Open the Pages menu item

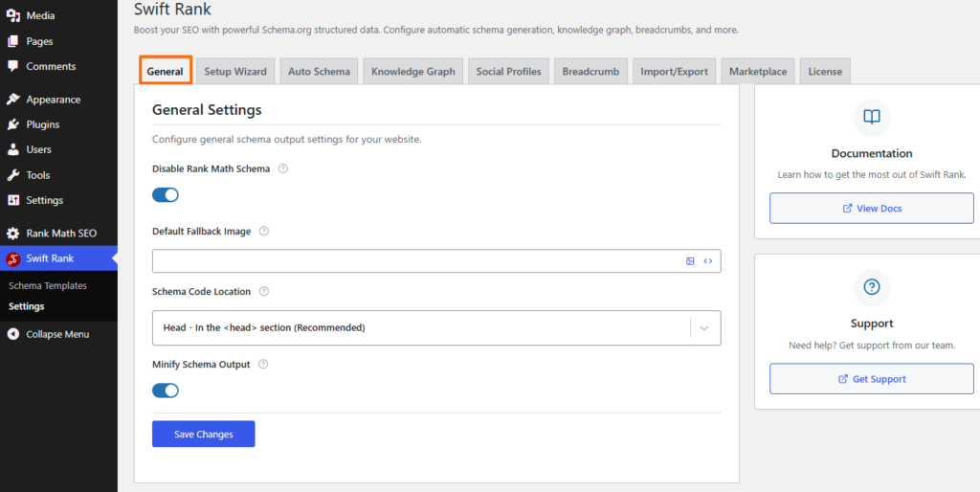coord(58,41)
